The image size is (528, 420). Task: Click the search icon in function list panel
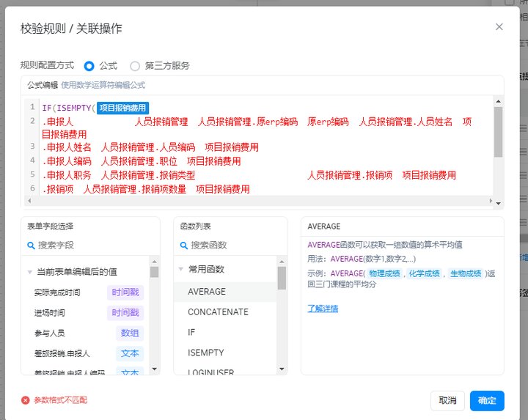184,246
